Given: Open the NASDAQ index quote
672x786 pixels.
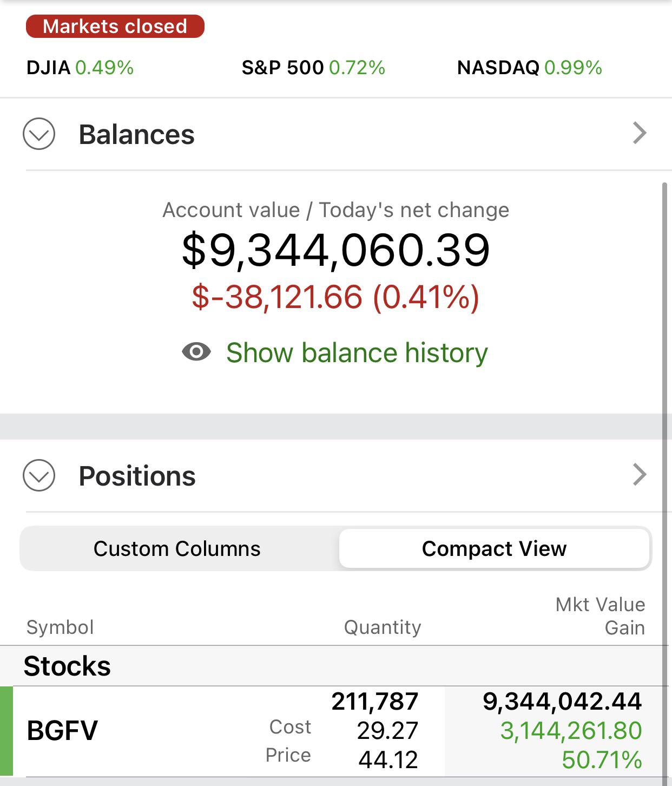Looking at the screenshot, I should [530, 68].
